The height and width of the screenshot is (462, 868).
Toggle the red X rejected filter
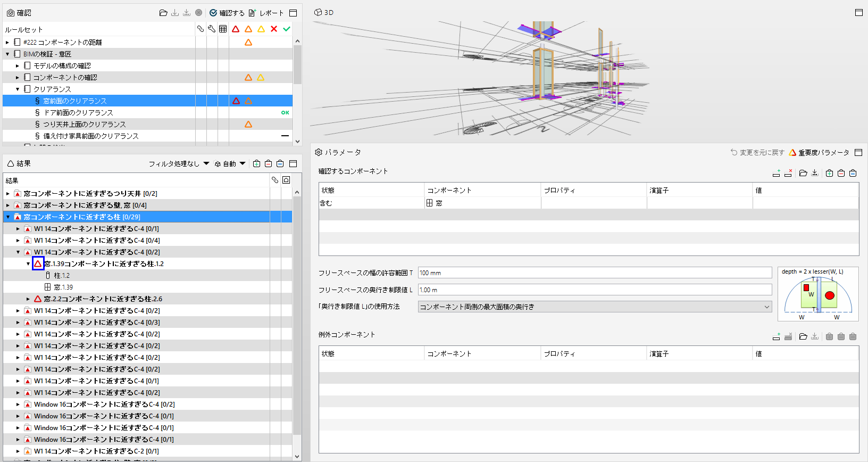(x=274, y=29)
